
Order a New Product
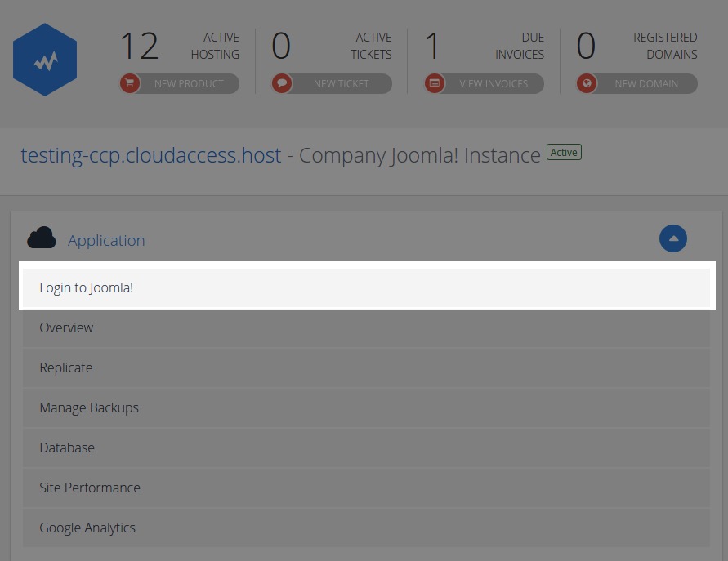(x=180, y=83)
